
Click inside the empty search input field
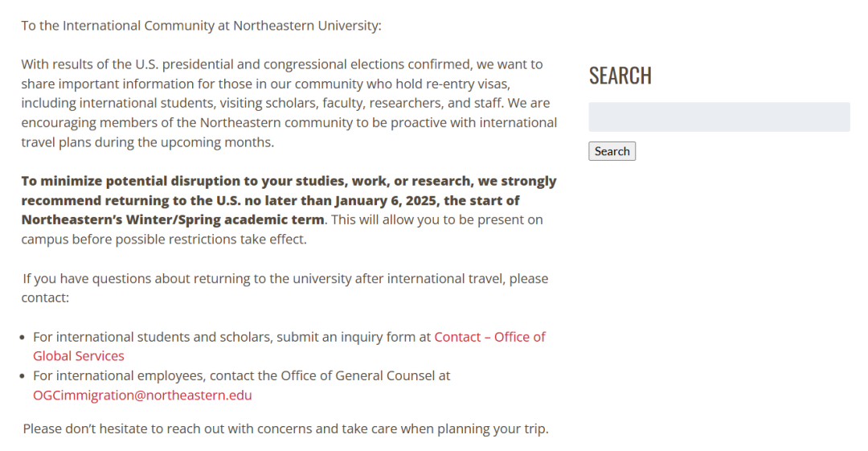(x=719, y=117)
